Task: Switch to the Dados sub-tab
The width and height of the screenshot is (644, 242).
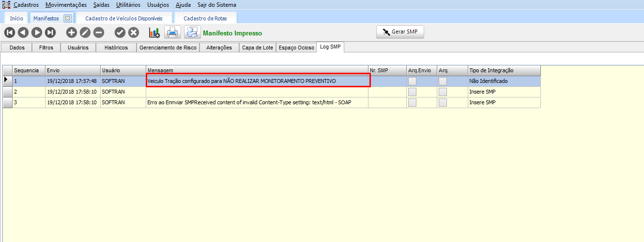Action: [x=17, y=48]
